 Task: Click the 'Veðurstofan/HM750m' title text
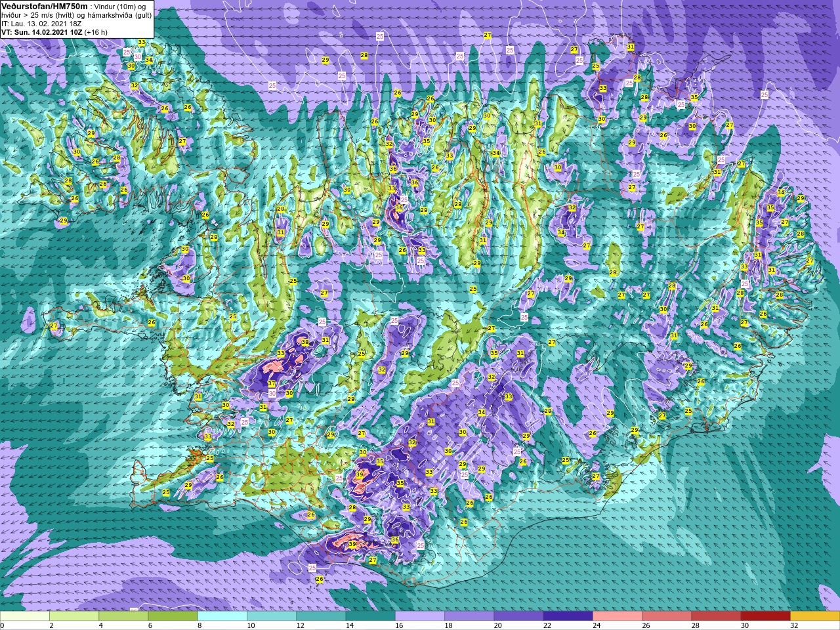tap(45, 7)
